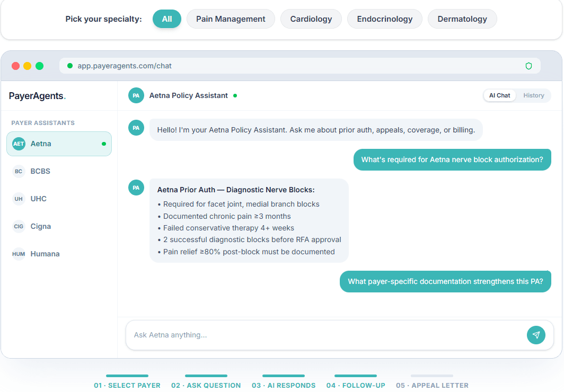Switch to the History tab

533,95
